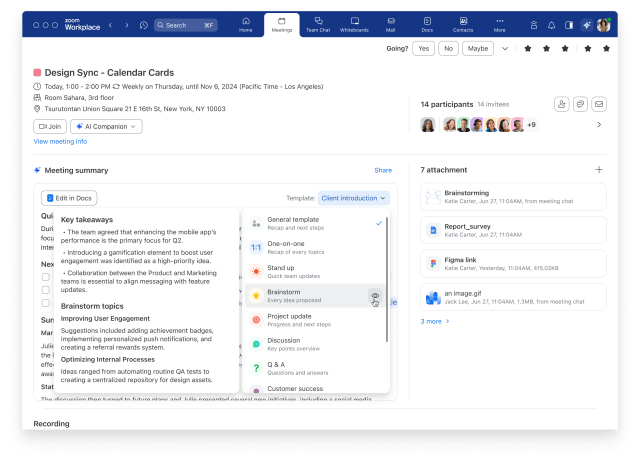This screenshot has height=463, width=640.
Task: Click the Edit in Docs button
Action: tap(69, 199)
